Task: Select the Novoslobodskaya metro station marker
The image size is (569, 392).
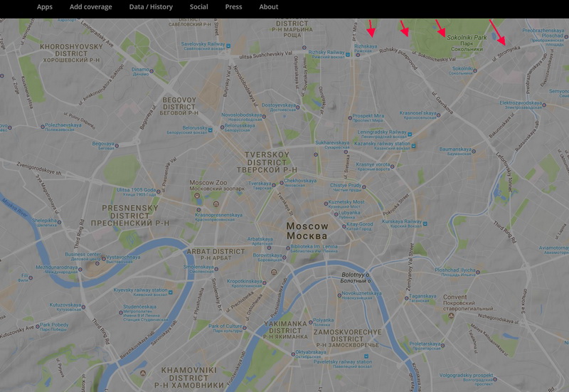Action: pyautogui.click(x=264, y=117)
